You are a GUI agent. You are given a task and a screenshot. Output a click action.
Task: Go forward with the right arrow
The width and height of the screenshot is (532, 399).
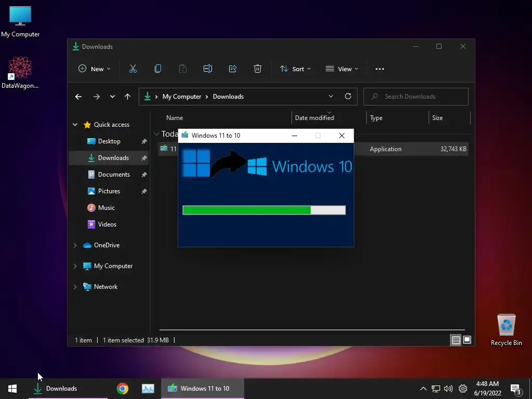[97, 97]
